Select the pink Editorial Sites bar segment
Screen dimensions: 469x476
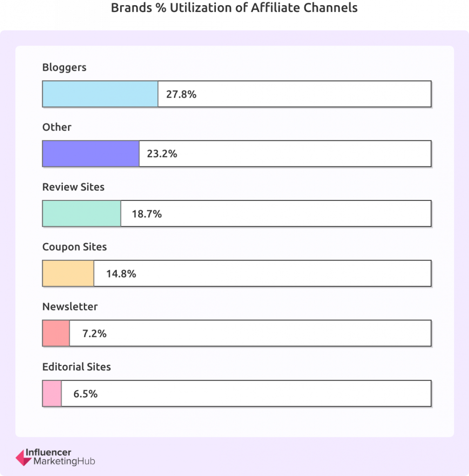pos(52,393)
